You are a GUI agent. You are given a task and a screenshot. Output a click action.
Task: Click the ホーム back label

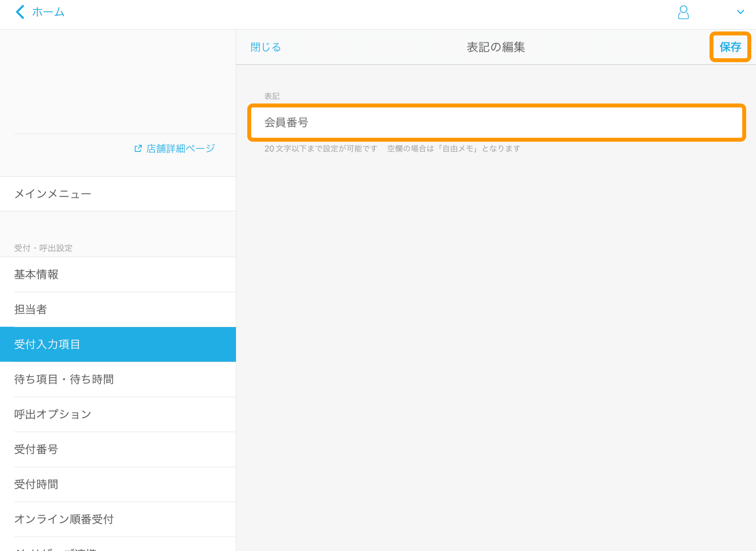point(49,12)
